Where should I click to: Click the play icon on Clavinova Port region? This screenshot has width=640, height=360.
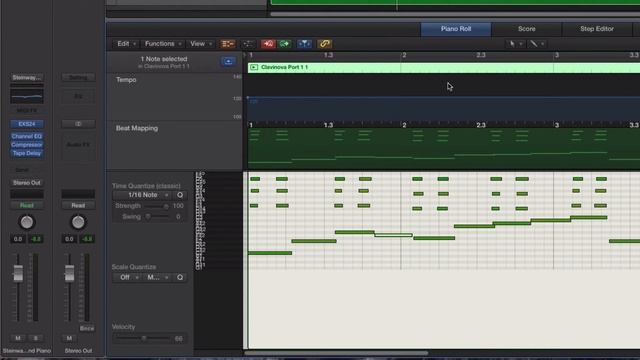(254, 67)
